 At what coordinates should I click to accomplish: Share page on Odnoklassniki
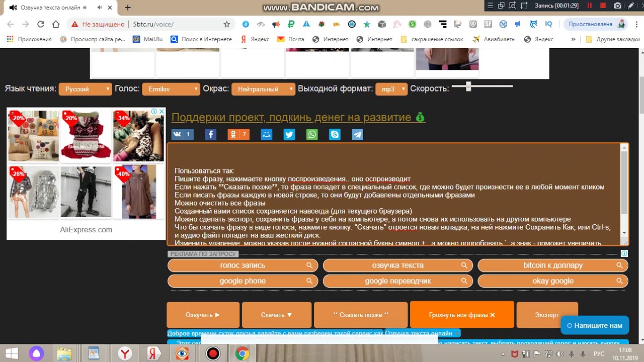coord(238,134)
